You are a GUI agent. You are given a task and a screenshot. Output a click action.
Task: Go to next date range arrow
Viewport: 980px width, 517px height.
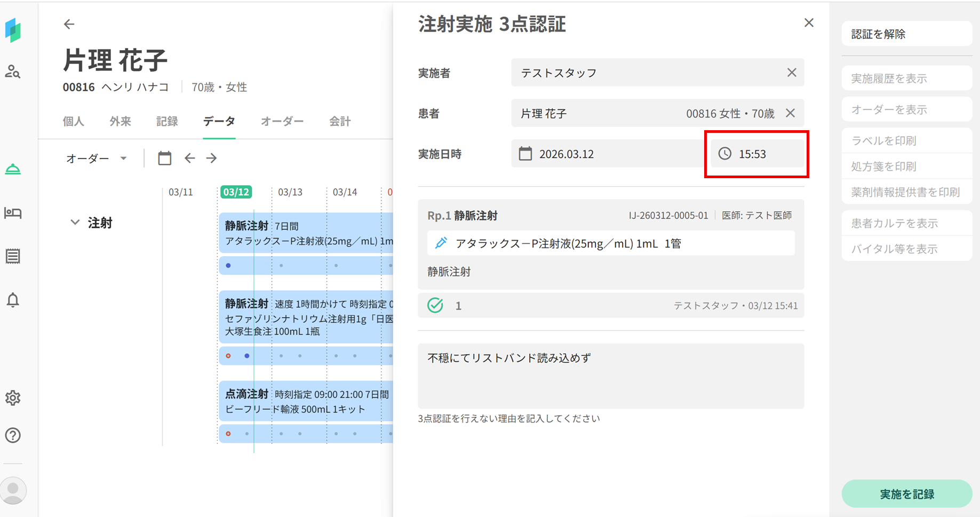pyautogui.click(x=212, y=158)
